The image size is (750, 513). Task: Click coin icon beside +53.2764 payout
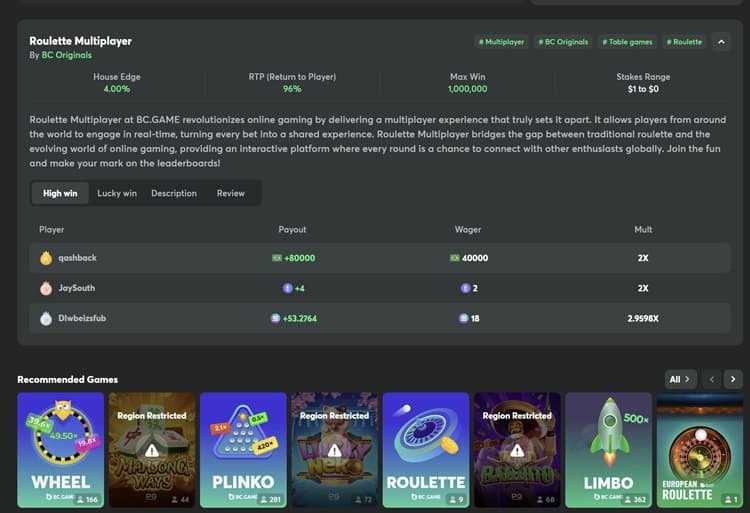pyautogui.click(x=276, y=319)
